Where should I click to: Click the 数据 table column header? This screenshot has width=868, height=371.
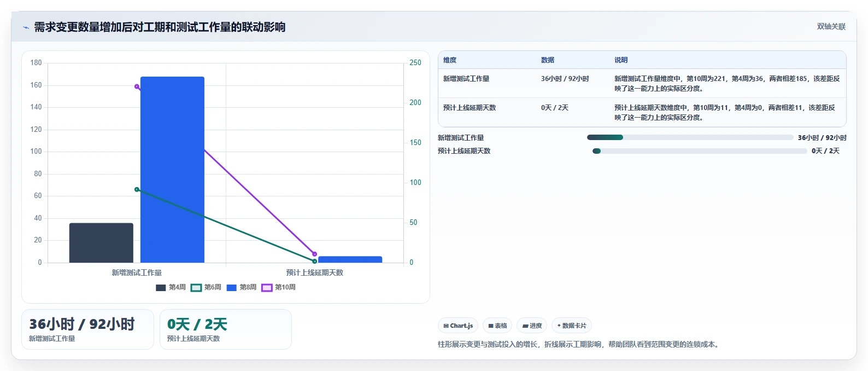point(548,60)
